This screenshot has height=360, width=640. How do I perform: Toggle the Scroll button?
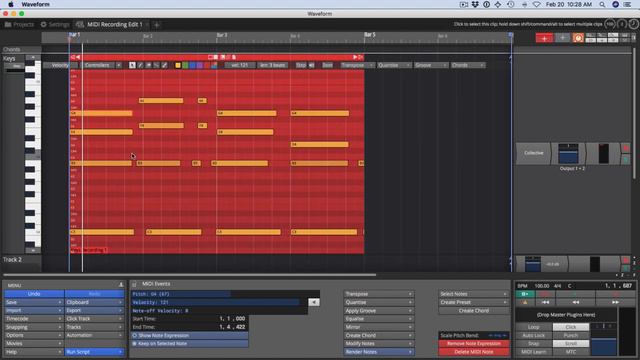coord(571,344)
